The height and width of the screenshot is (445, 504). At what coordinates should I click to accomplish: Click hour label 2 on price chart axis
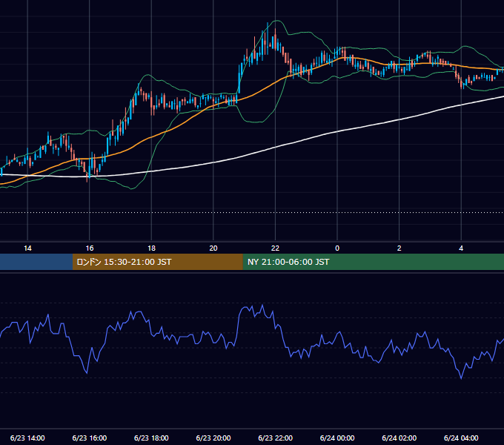tap(399, 248)
